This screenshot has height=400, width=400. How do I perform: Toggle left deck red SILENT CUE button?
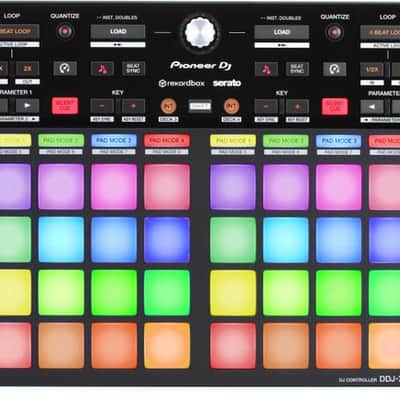[65, 106]
